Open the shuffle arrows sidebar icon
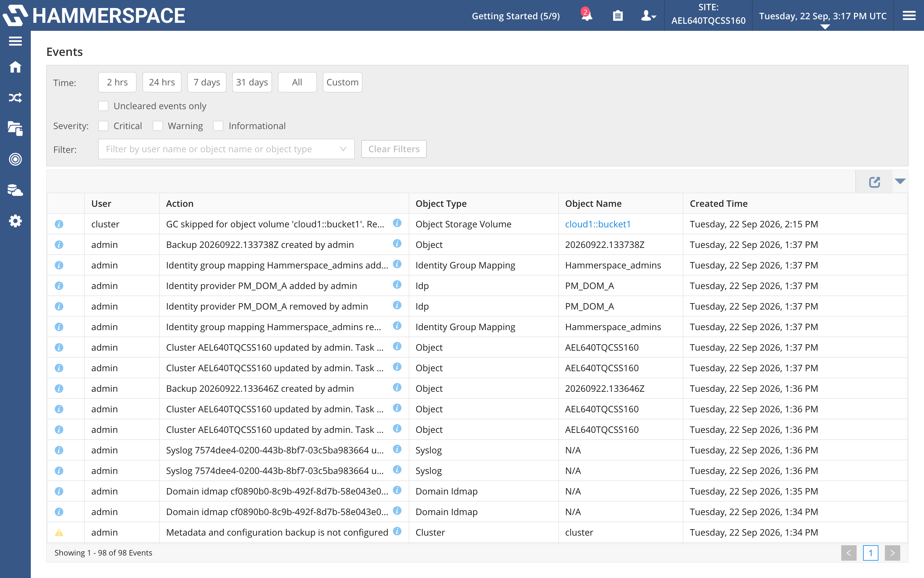Screen dimensions: 924x578 [15, 98]
